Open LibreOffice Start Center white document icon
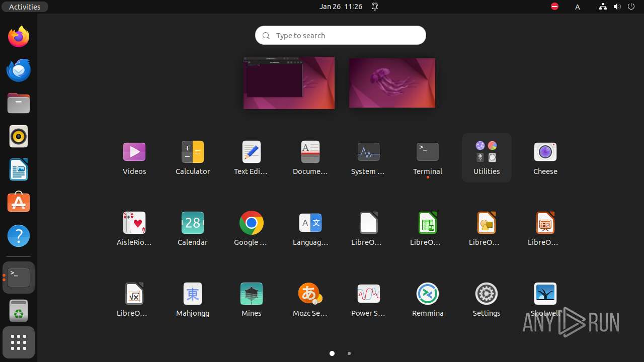The image size is (644, 362). tap(369, 228)
